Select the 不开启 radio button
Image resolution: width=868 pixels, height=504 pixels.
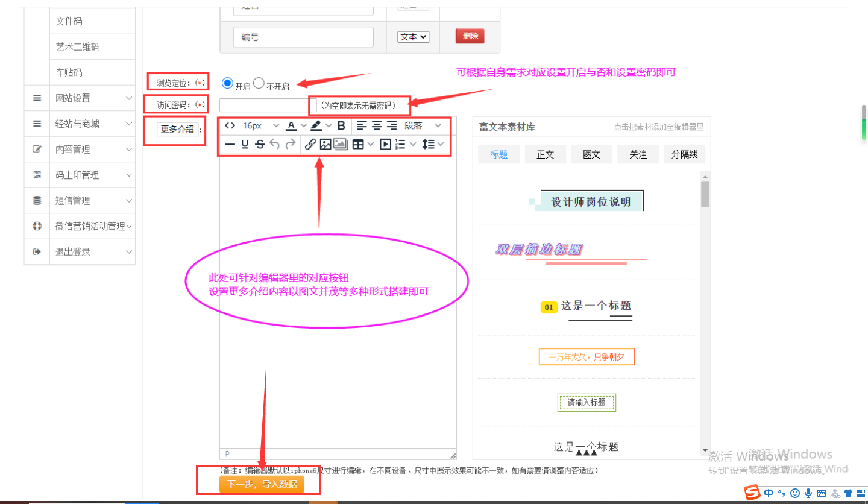pos(259,83)
